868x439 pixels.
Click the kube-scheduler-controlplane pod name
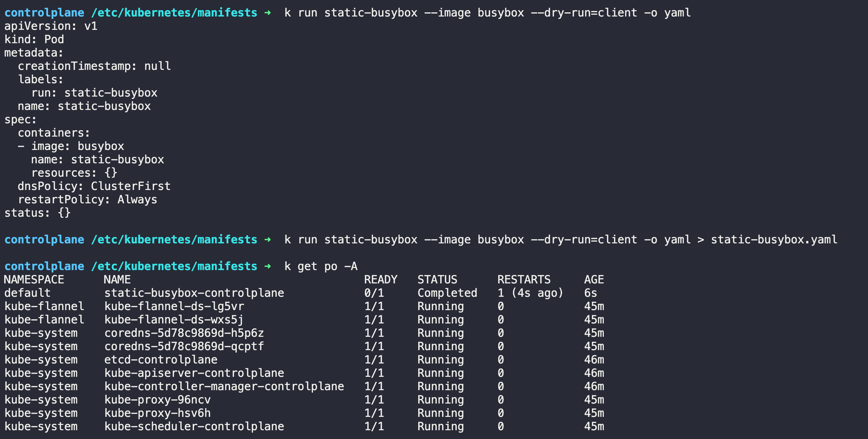pyautogui.click(x=194, y=426)
